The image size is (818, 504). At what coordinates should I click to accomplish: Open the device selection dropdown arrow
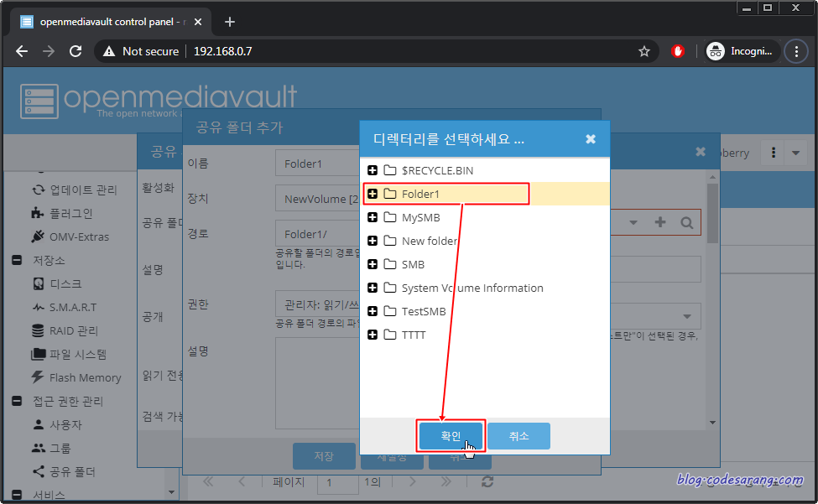[633, 222]
